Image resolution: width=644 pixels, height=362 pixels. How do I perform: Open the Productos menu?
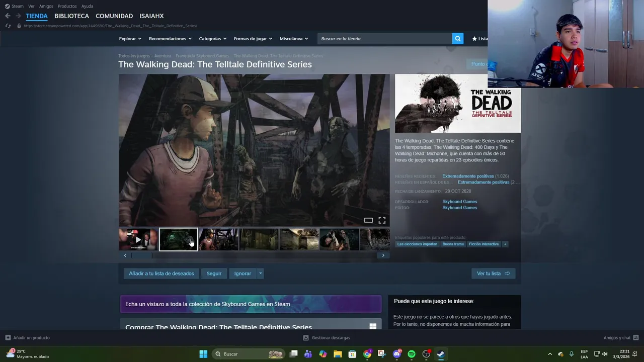[x=67, y=6]
